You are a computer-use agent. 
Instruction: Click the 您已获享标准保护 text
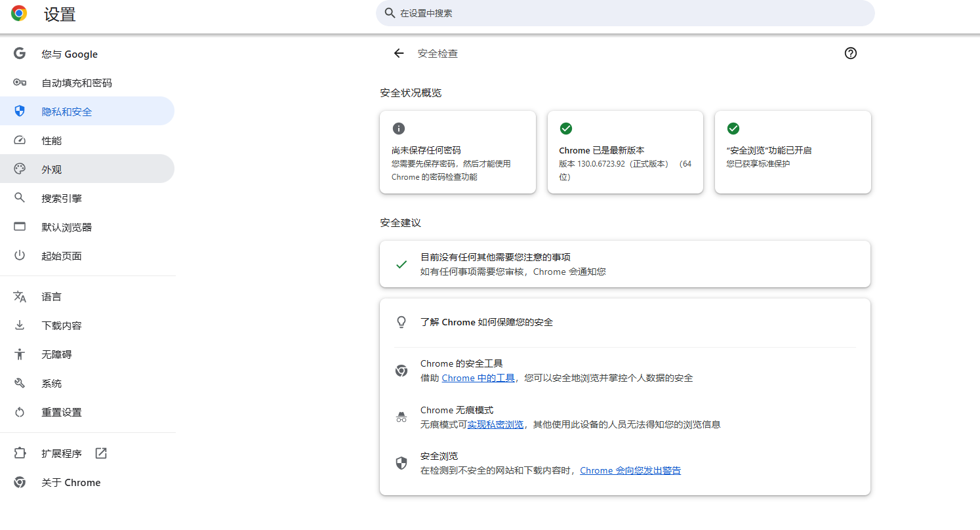point(758,164)
